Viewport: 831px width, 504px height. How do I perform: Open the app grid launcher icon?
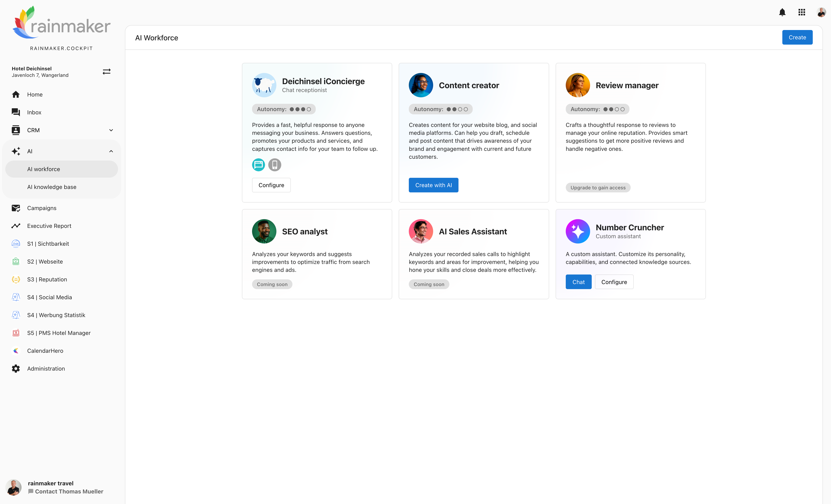click(802, 12)
